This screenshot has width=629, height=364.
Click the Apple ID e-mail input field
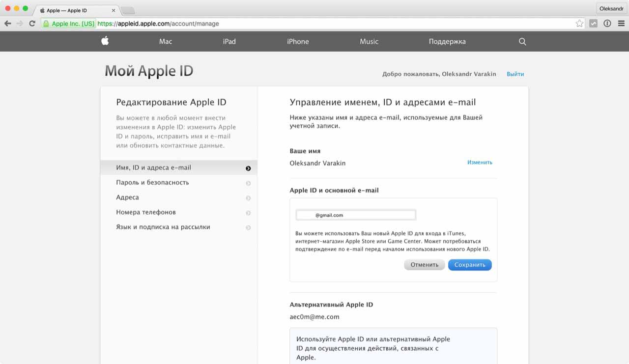pyautogui.click(x=356, y=215)
